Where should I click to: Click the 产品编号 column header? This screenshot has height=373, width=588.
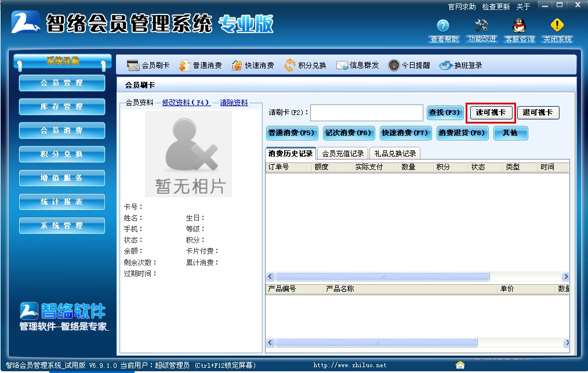295,289
